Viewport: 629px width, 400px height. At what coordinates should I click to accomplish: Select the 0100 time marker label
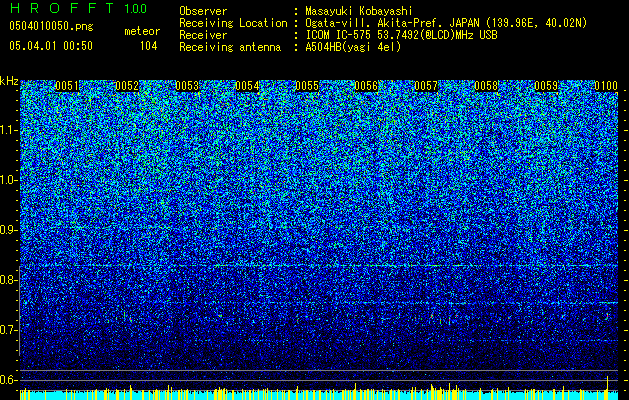606,86
